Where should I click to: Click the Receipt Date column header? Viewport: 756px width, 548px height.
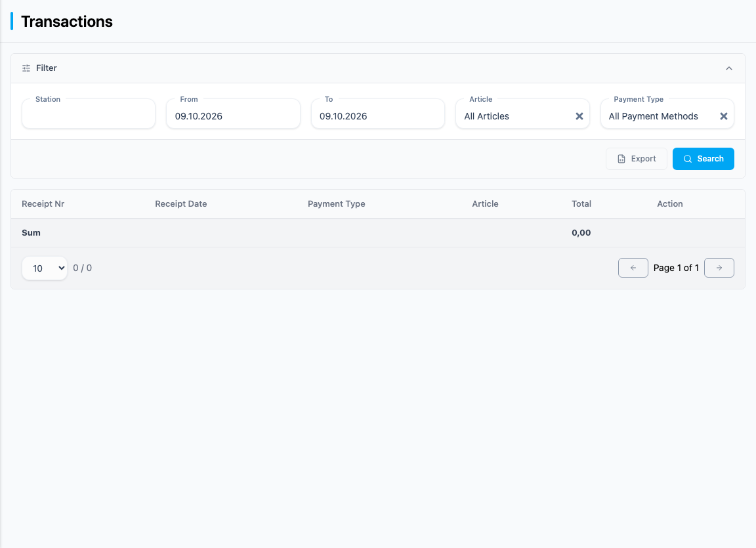[x=181, y=204]
